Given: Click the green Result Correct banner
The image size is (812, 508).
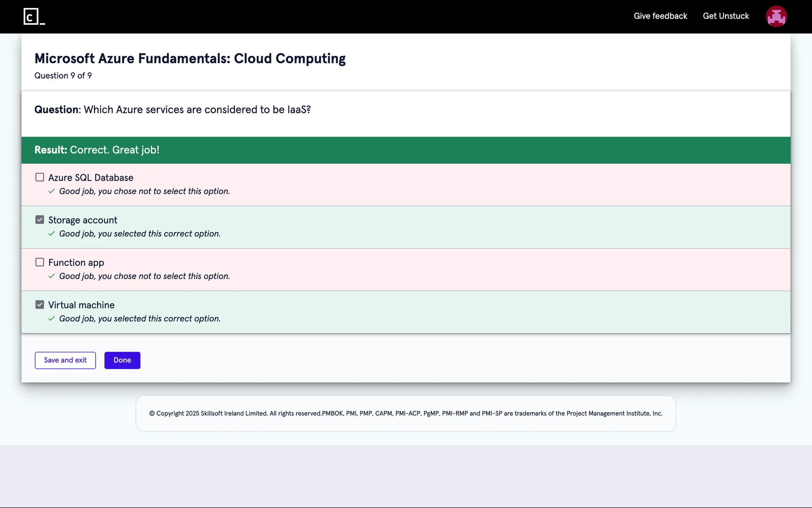Looking at the screenshot, I should 406,150.
